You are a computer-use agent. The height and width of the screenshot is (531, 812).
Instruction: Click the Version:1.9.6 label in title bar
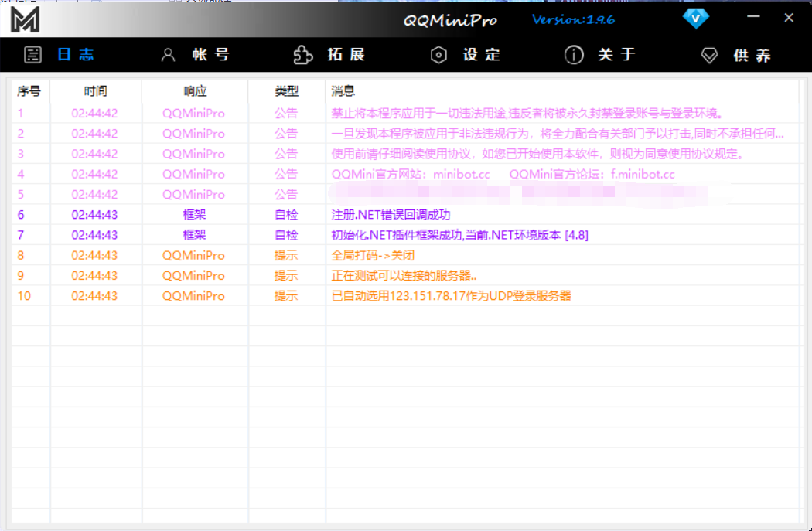click(x=573, y=19)
